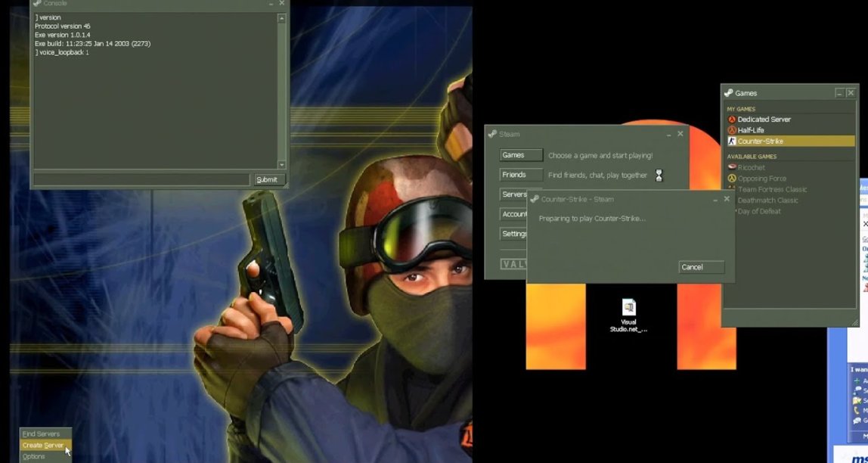Click the Half-Life lambda icon
The image size is (868, 463).
[732, 130]
